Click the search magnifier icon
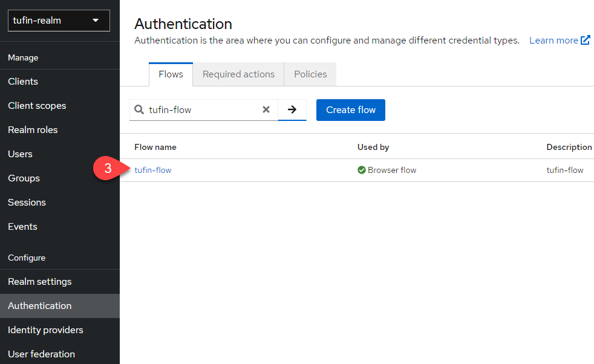594x364 pixels. 139,110
